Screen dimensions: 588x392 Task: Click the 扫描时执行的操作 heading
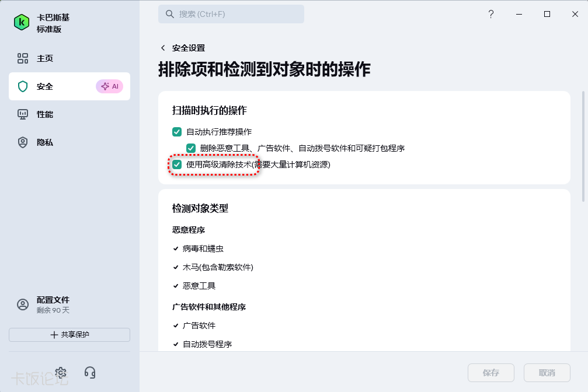coord(209,111)
